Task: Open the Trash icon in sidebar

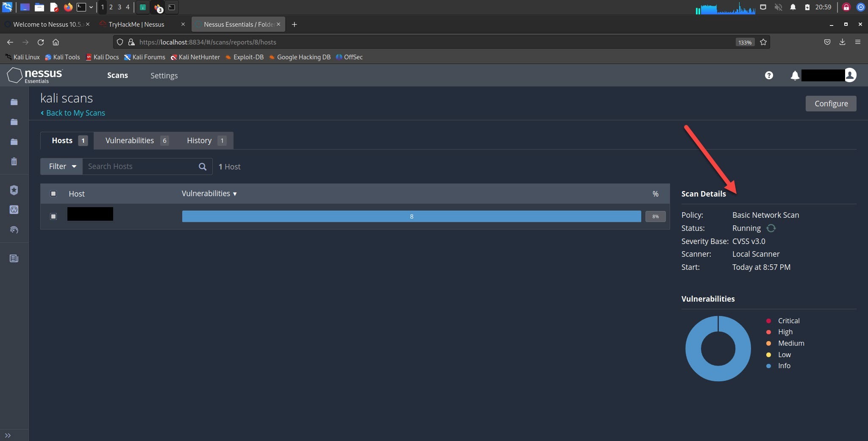Action: coord(14,161)
